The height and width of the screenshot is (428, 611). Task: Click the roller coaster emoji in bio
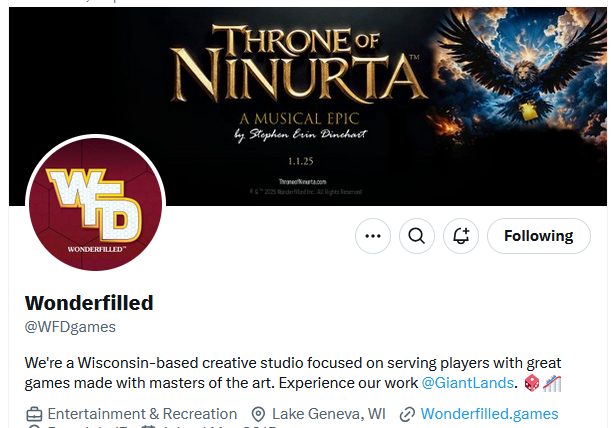(x=552, y=383)
